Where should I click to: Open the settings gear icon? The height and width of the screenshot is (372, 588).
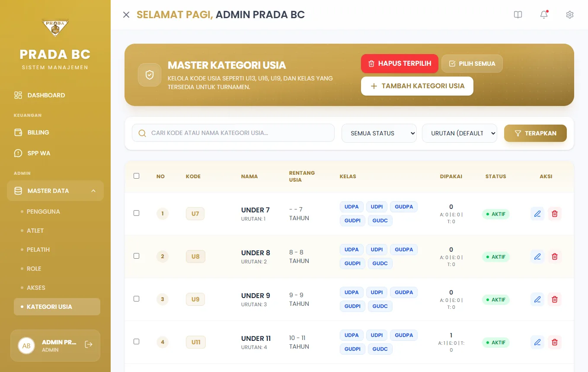570,15
